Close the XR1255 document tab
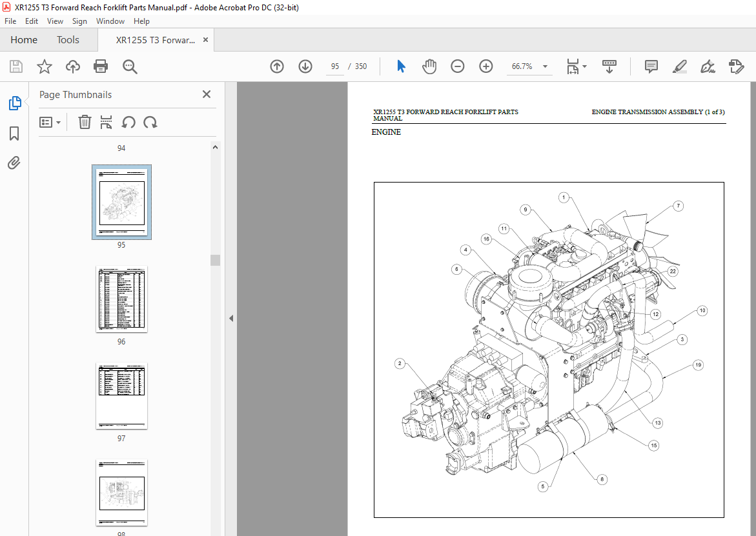The height and width of the screenshot is (536, 756). tap(205, 40)
